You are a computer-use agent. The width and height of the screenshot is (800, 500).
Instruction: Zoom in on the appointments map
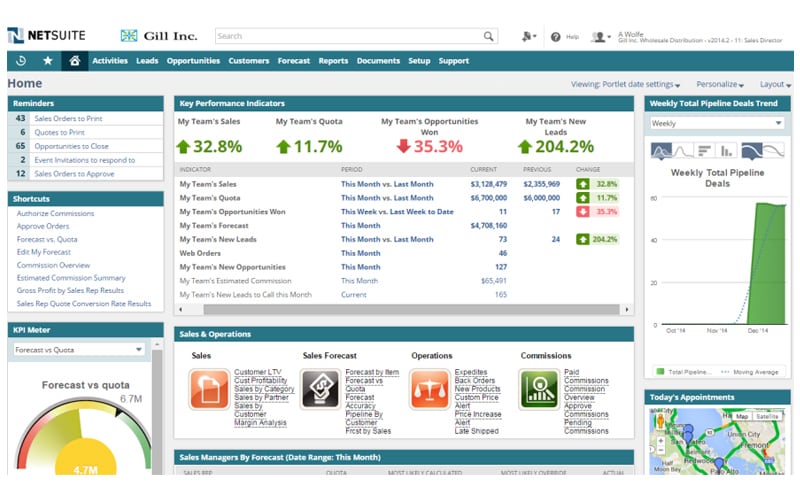coord(661,440)
